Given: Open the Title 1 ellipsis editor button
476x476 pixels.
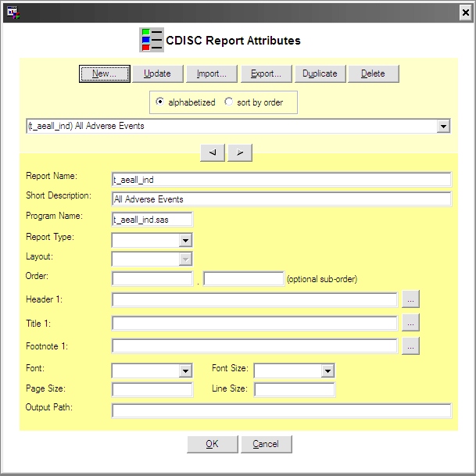Looking at the screenshot, I should [x=410, y=322].
